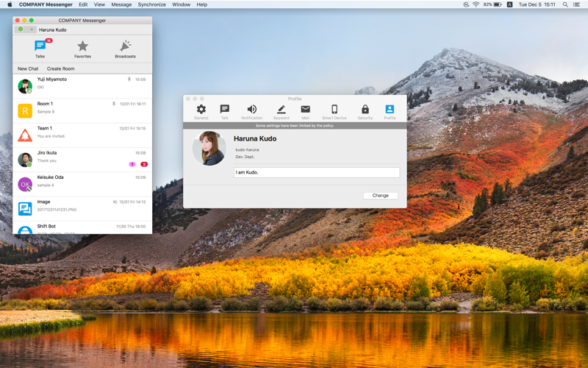Open the Window menu

pyautogui.click(x=181, y=4)
